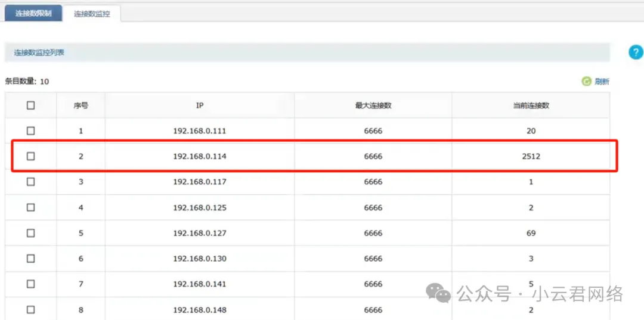
Task: Enable the checkbox for 192.168.0.125
Action: (31, 207)
